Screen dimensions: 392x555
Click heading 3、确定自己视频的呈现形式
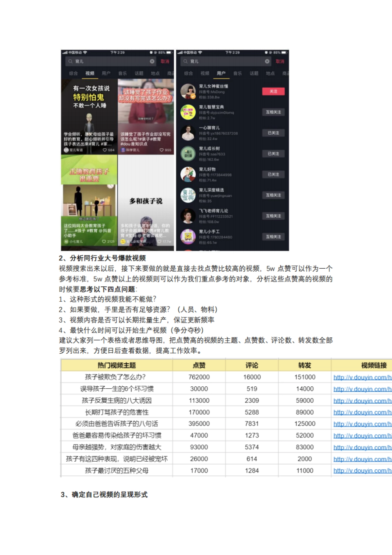tap(104, 495)
